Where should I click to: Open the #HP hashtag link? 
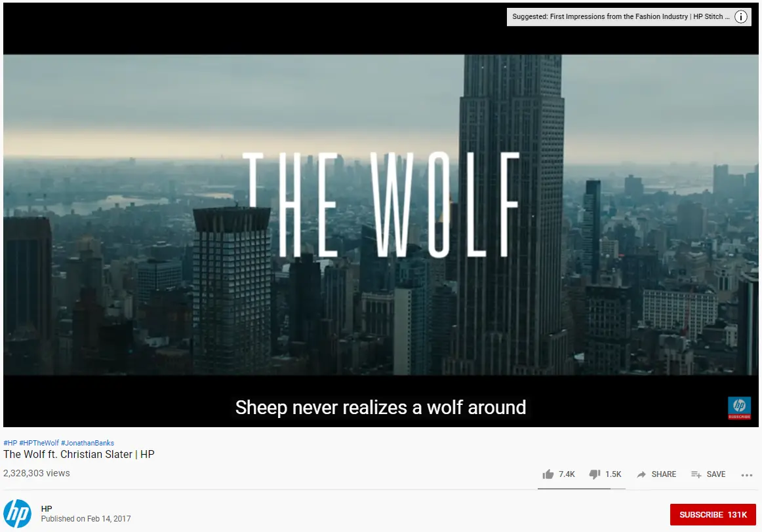click(x=10, y=443)
